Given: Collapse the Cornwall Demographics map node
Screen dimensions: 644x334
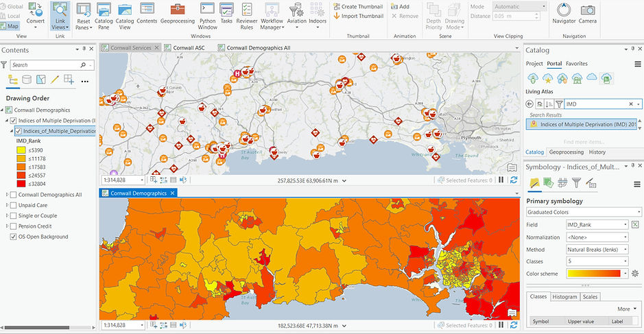Looking at the screenshot, I should click(x=2, y=110).
